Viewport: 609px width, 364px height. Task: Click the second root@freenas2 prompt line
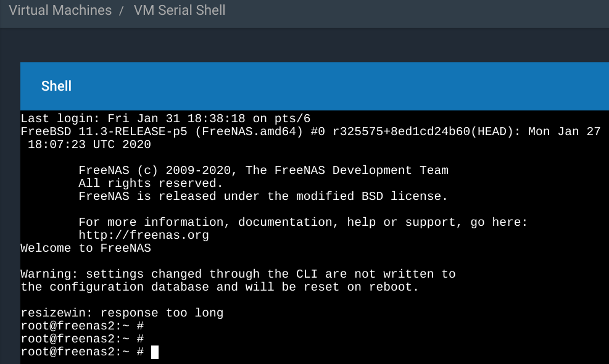tap(82, 339)
